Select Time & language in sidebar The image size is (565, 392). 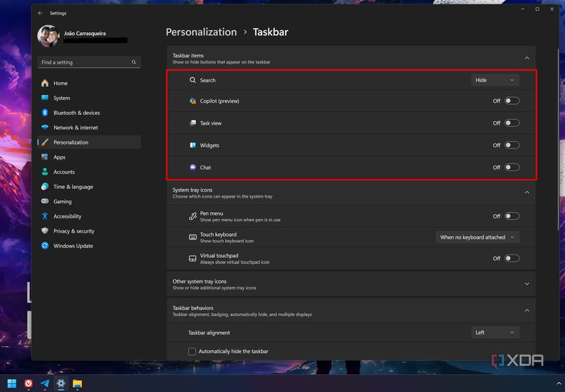click(x=89, y=187)
